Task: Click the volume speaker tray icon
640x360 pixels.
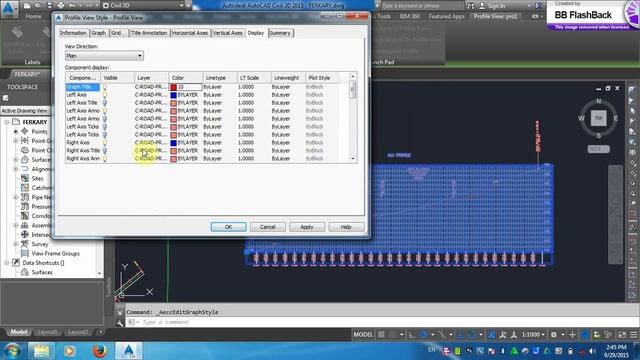Action: tap(592, 351)
